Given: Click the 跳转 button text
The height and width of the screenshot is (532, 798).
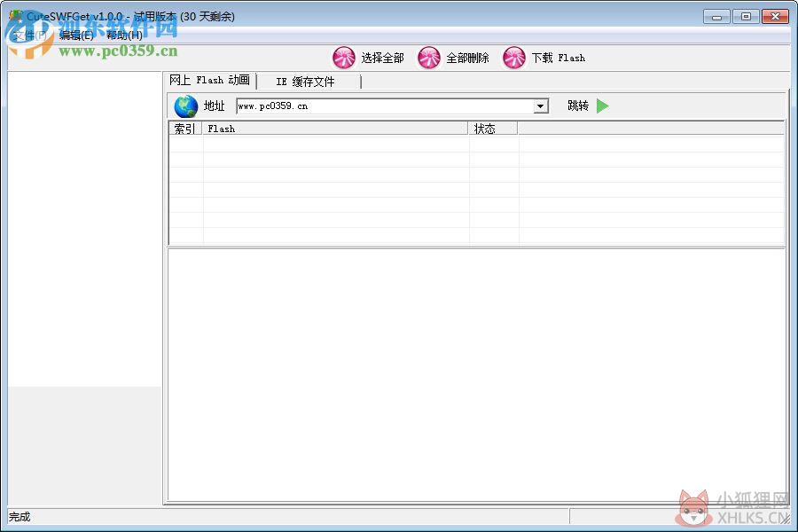Looking at the screenshot, I should (x=578, y=106).
